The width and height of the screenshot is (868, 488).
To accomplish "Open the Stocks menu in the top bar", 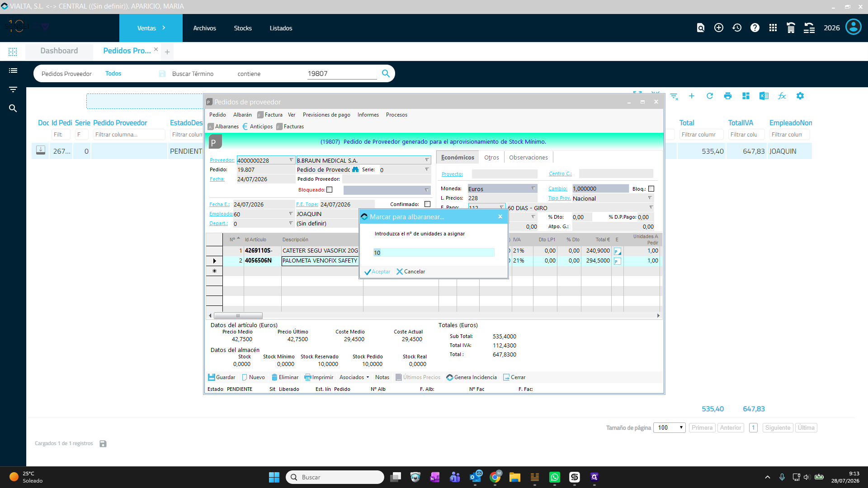I will [x=243, y=28].
